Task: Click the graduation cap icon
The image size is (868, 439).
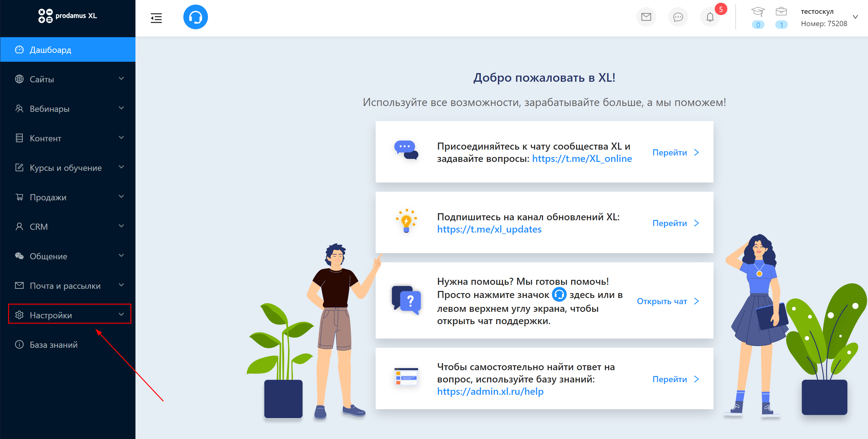Action: coord(757,11)
